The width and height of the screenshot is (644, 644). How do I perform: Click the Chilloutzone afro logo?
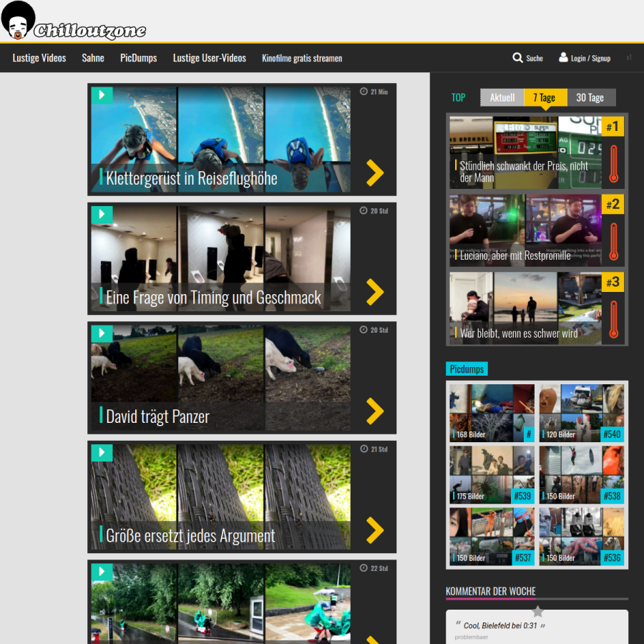coord(18,21)
